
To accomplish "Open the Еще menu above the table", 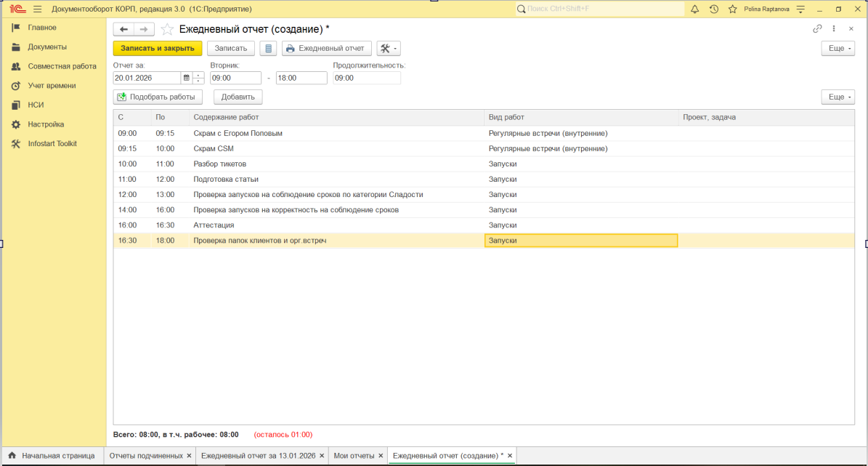I will (837, 97).
